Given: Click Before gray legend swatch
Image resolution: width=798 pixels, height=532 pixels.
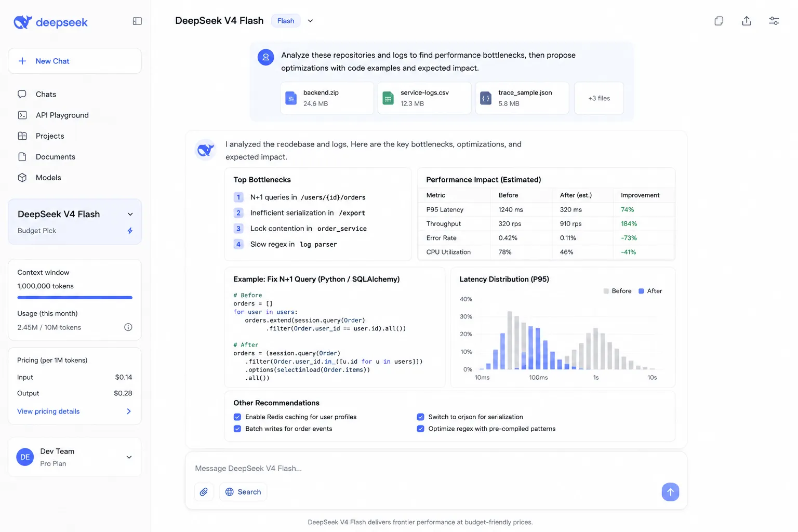Looking at the screenshot, I should click(x=606, y=291).
